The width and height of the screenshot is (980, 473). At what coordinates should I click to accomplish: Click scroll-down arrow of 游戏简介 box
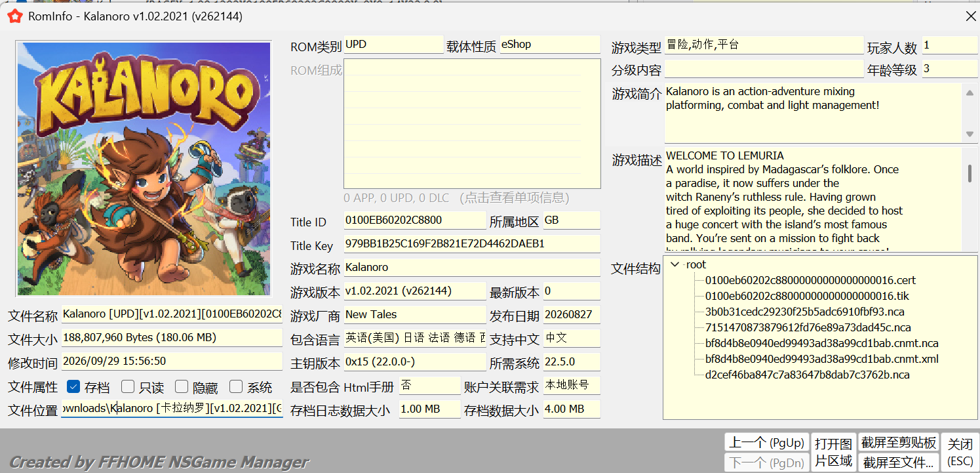[x=970, y=134]
